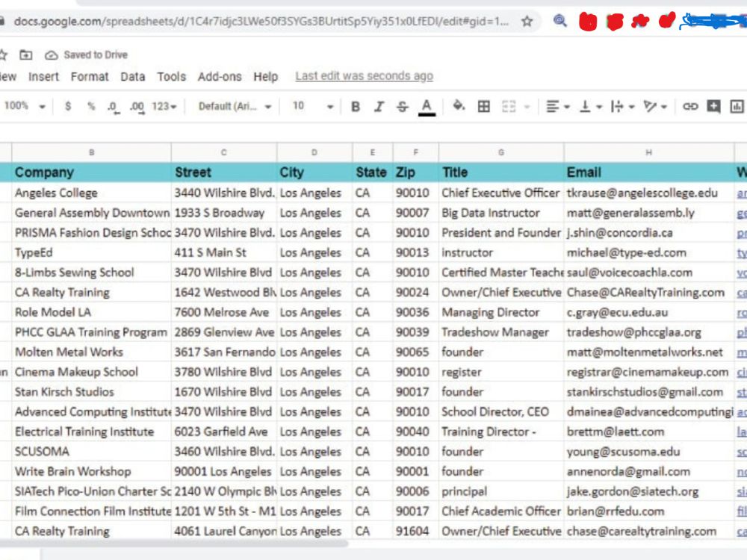Open the zoom level 100% dropdown
This screenshot has width=747, height=560.
25,106
